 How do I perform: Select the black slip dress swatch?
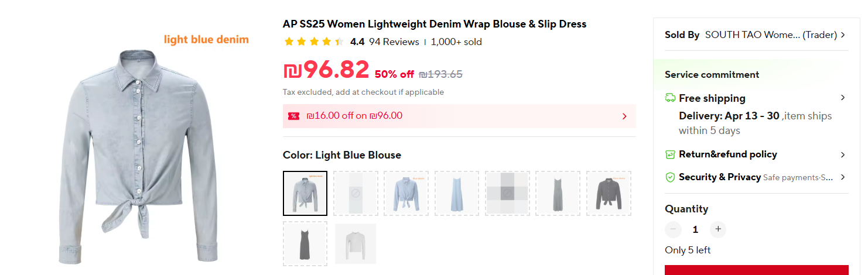(x=305, y=243)
